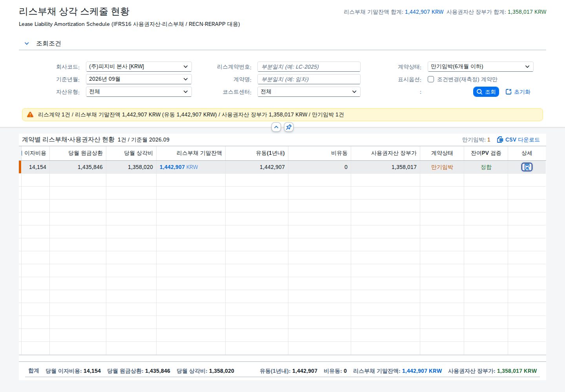Click footer total 리스부채 기말잔액 1,442,907 KRW
This screenshot has height=392, width=565.
pos(397,371)
